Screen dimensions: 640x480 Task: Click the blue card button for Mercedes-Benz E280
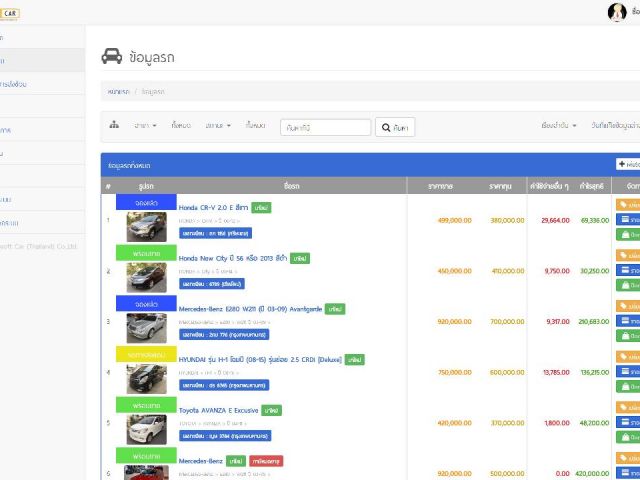pyautogui.click(x=628, y=321)
